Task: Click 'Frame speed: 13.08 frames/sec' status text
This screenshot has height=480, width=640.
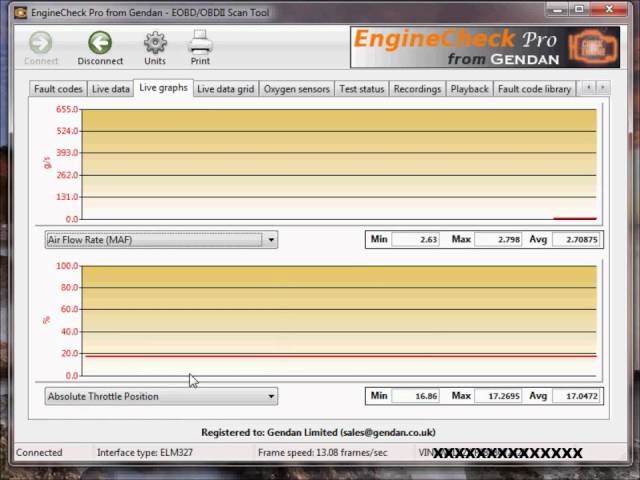Action: [322, 452]
